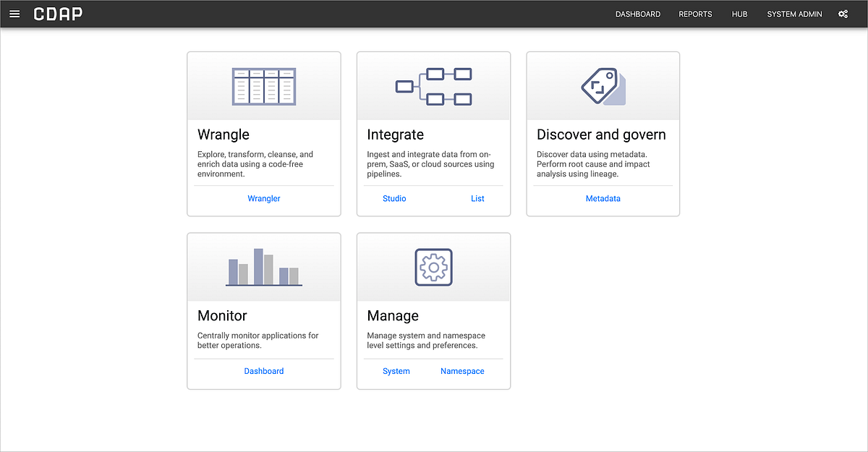Image resolution: width=868 pixels, height=452 pixels.
Task: Open the Wrangler environment
Action: (x=263, y=198)
